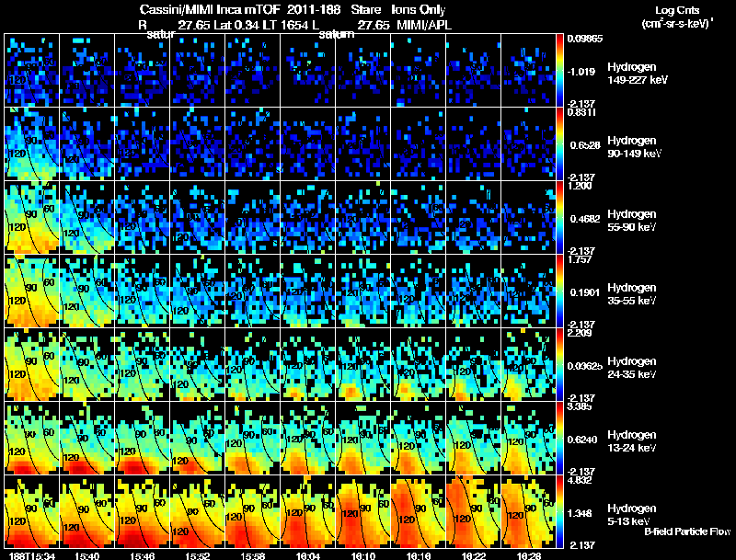Screen dimensions: 736x560
Task: Click the 'Lat 0.34' value in the header
Action: pyautogui.click(x=236, y=25)
